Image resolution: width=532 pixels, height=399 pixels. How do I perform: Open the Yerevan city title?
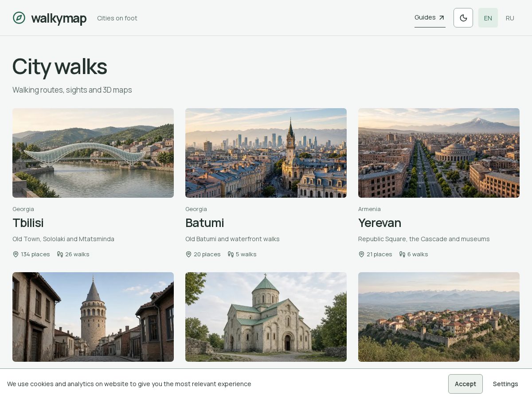point(379,223)
